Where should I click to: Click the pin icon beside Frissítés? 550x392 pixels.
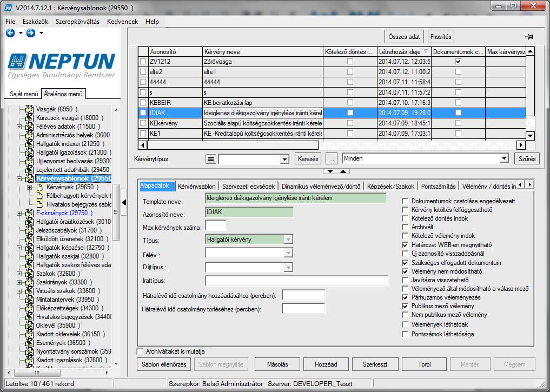coord(529,37)
